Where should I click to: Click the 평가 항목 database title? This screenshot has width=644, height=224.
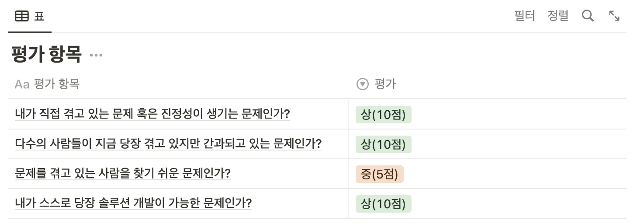click(x=47, y=55)
